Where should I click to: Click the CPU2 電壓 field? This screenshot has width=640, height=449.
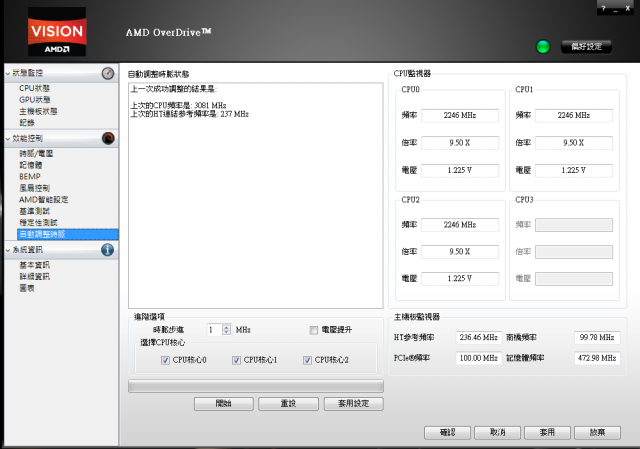(460, 279)
